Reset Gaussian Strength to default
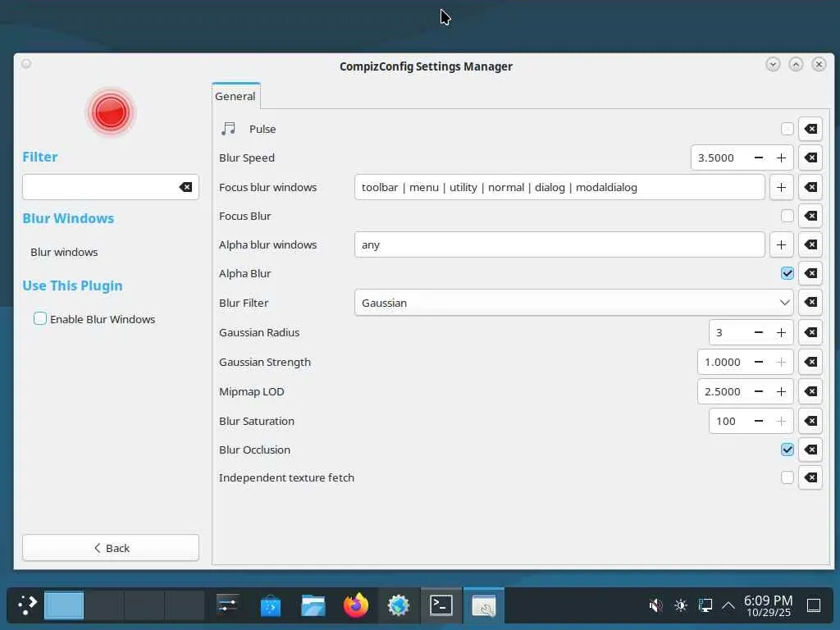The height and width of the screenshot is (630, 840). coord(810,362)
